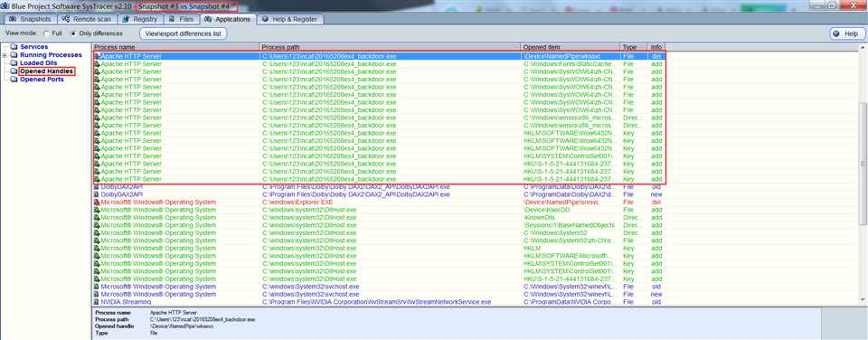Screen dimensions: 868x340
Task: Click the Remote scan tab network icon
Action: (x=66, y=19)
